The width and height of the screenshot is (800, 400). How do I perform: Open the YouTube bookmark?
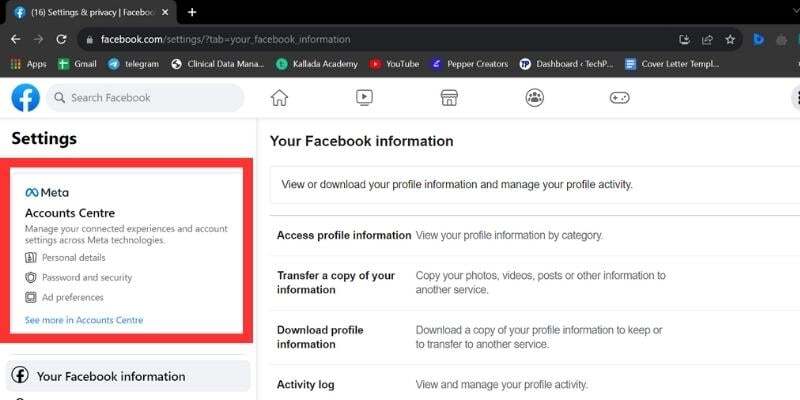(394, 64)
